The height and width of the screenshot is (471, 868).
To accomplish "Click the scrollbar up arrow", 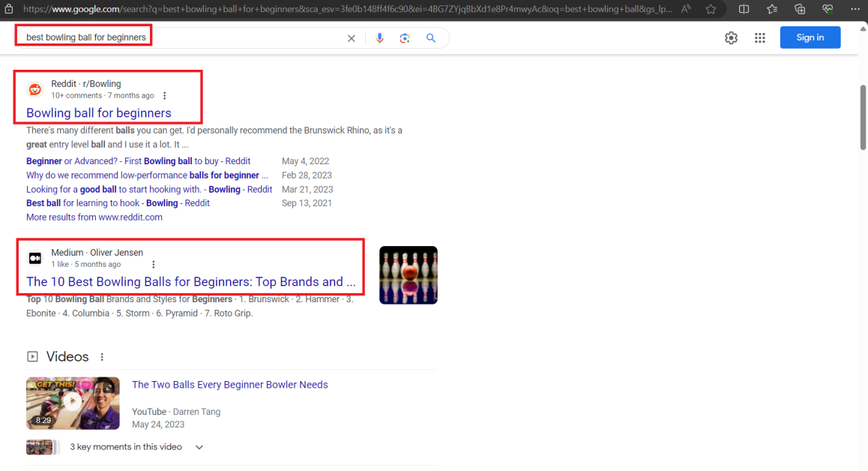I will [x=863, y=28].
